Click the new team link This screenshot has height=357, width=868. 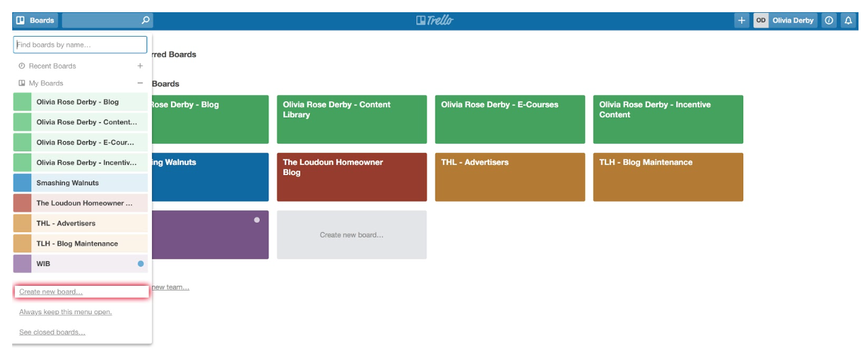pyautogui.click(x=170, y=287)
